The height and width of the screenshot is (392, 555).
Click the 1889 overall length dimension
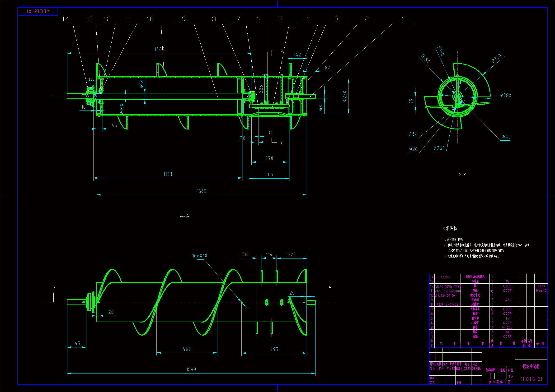click(191, 369)
